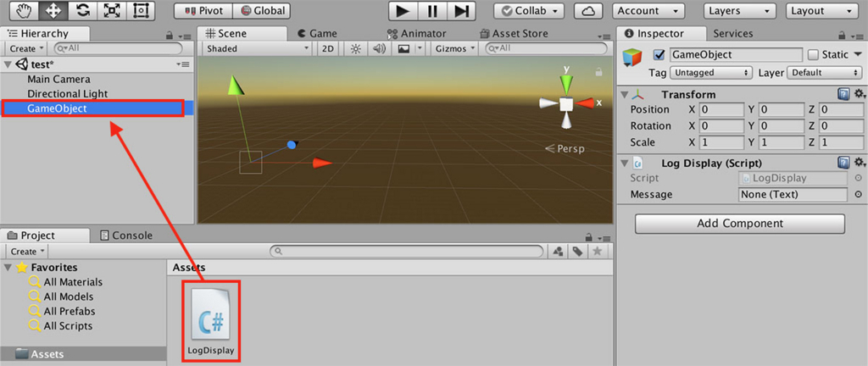Open the Tag Untagged dropdown
868x366 pixels.
pyautogui.click(x=711, y=72)
